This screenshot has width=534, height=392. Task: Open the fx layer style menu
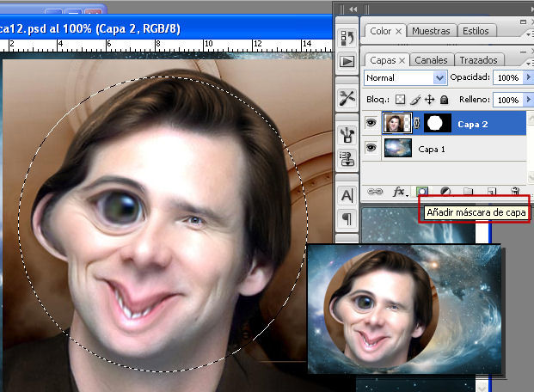pyautogui.click(x=400, y=192)
